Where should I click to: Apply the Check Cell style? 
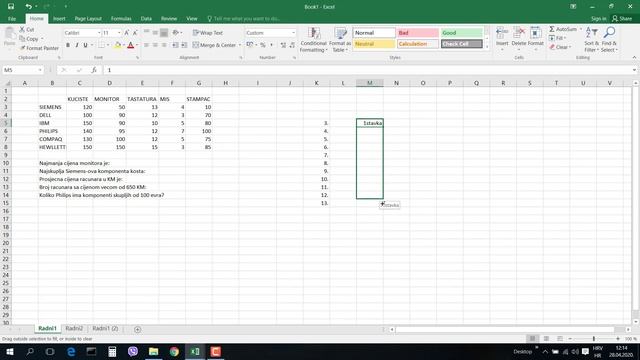coord(462,44)
